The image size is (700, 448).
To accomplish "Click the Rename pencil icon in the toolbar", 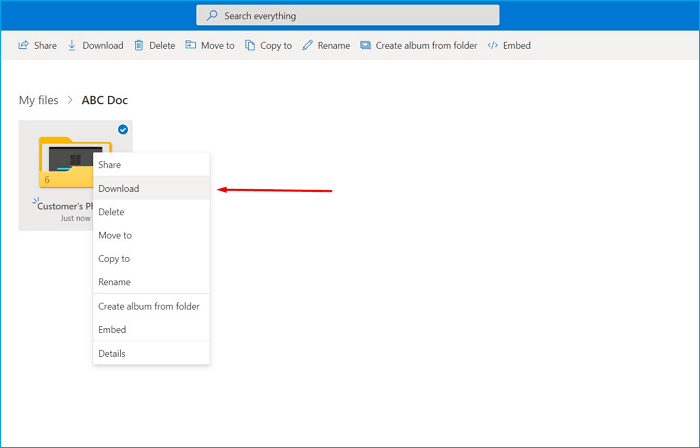I will pyautogui.click(x=308, y=46).
